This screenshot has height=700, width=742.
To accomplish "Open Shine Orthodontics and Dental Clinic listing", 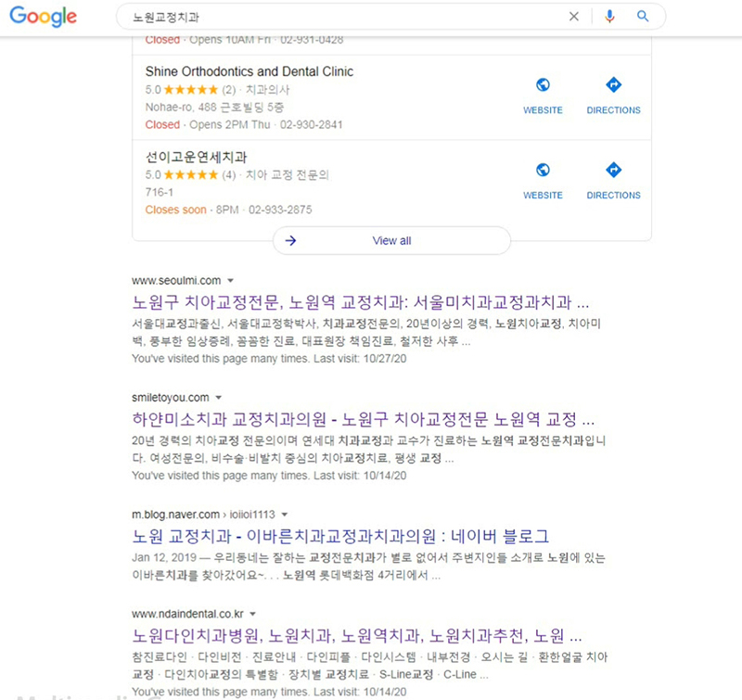I will click(x=249, y=71).
